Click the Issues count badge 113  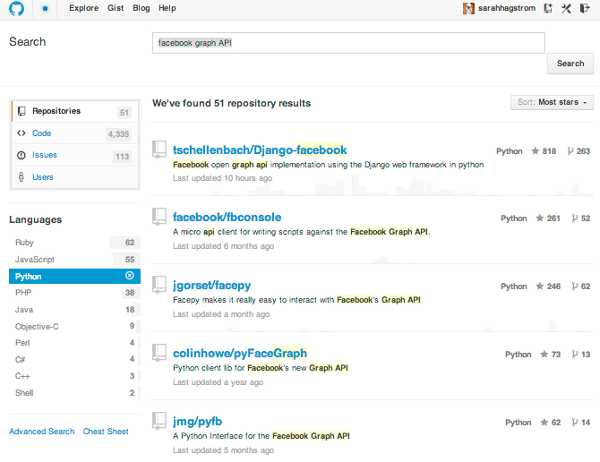coord(122,156)
